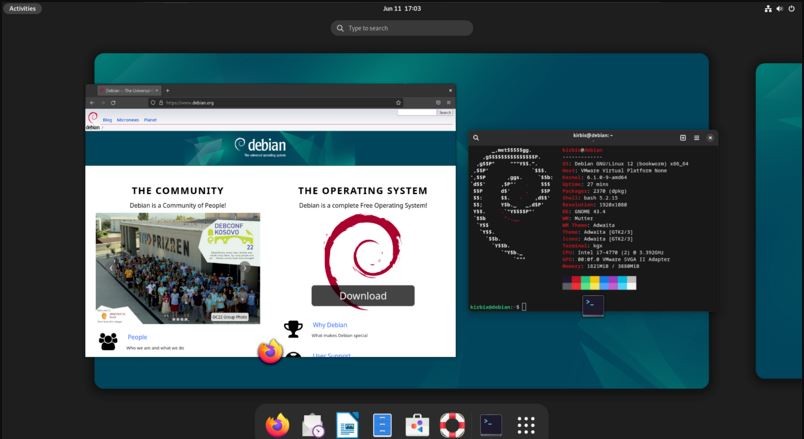Select the Firefox Debian window thumbnail
Screen dimensions: 804x439
click(x=270, y=220)
